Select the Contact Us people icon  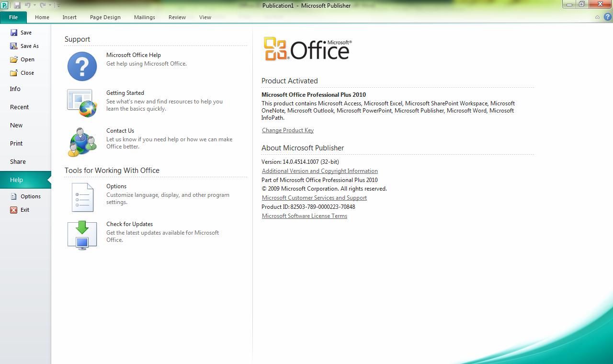tap(81, 141)
